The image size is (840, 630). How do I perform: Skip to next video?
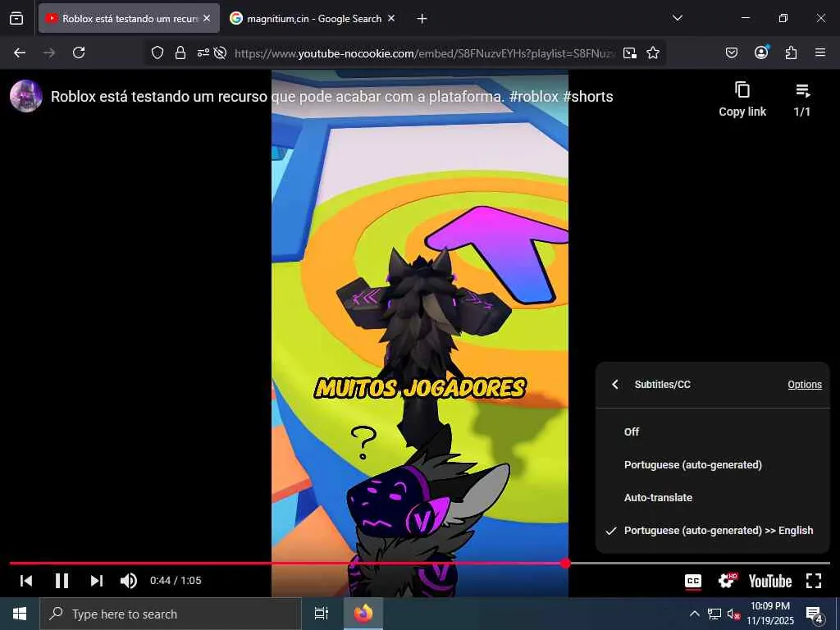click(97, 581)
